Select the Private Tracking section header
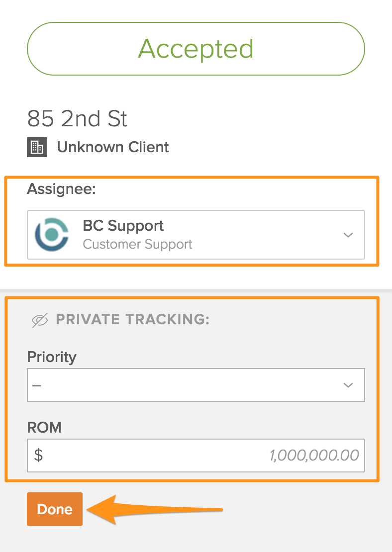Viewport: 392px width, 552px height. pos(132,319)
